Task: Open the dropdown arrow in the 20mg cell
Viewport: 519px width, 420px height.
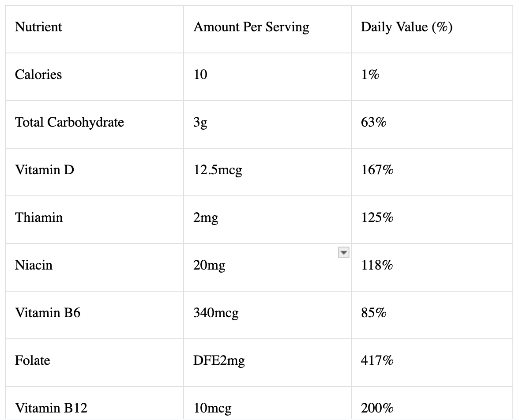Action: coord(343,253)
